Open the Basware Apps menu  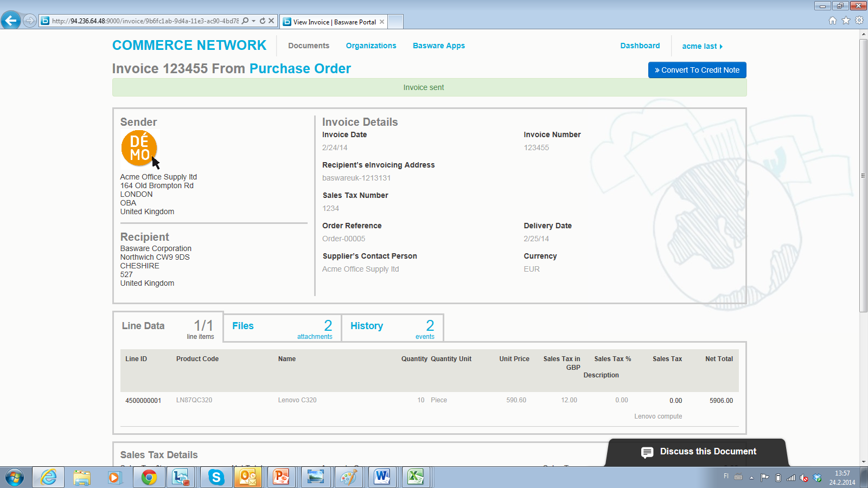439,46
